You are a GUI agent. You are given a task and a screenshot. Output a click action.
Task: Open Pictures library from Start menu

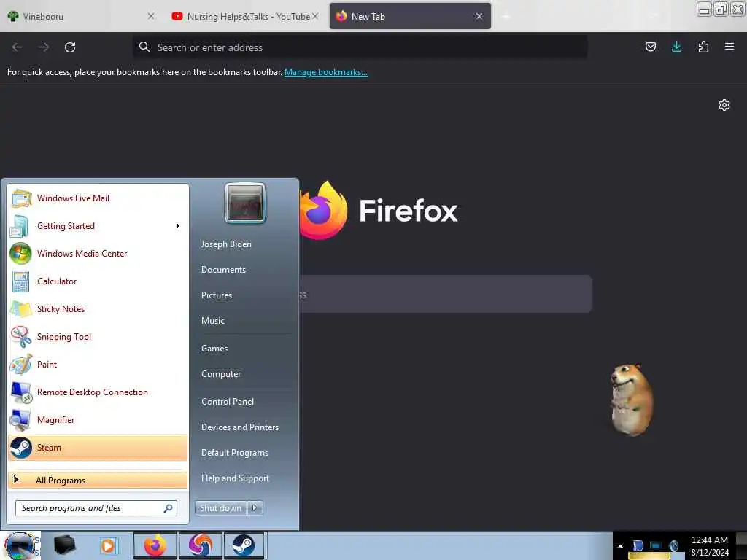[217, 295]
